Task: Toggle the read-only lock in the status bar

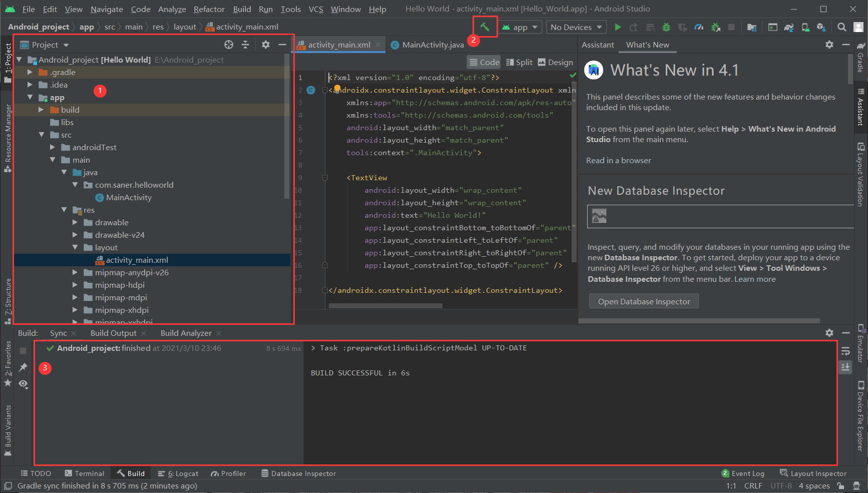Action: pyautogui.click(x=840, y=485)
